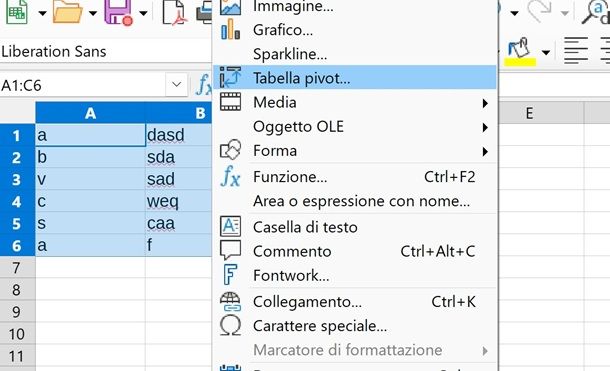Choose Sparkline... menu entry
Image resolution: width=610 pixels, height=371 pixels.
tap(355, 54)
